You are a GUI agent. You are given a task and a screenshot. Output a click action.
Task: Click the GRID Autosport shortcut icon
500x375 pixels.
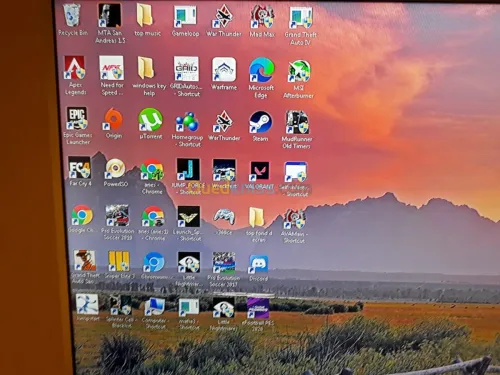coord(186,69)
